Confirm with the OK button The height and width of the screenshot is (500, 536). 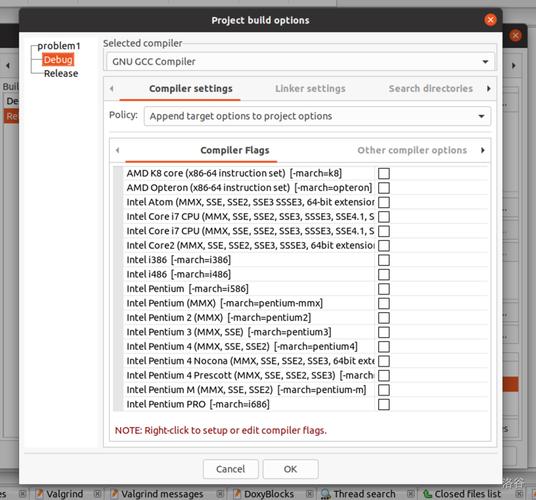pos(290,469)
